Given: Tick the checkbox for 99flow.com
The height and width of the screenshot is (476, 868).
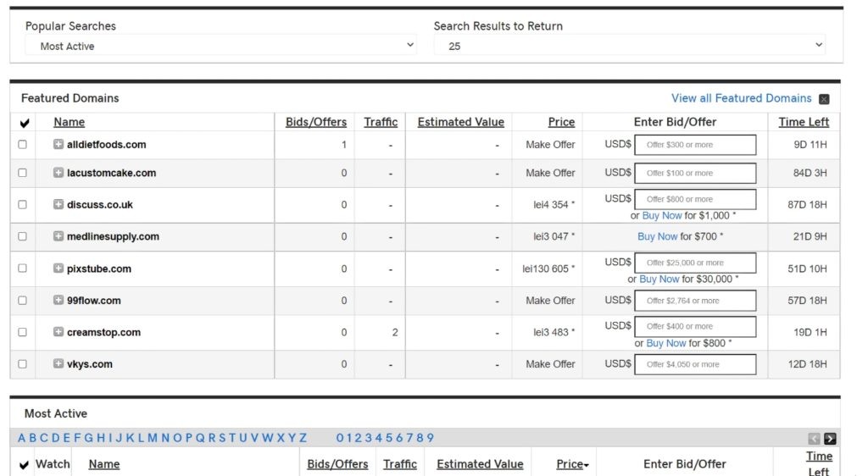Looking at the screenshot, I should [22, 301].
